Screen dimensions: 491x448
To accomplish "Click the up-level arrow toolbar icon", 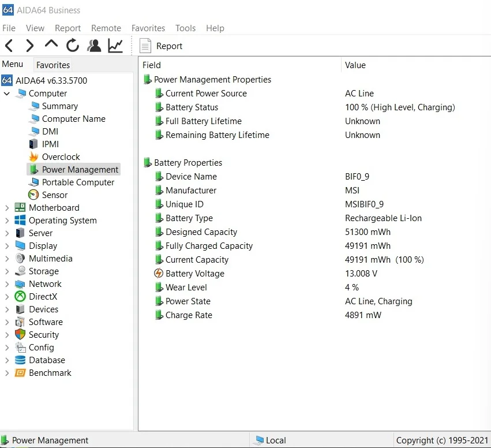I will tap(51, 43).
